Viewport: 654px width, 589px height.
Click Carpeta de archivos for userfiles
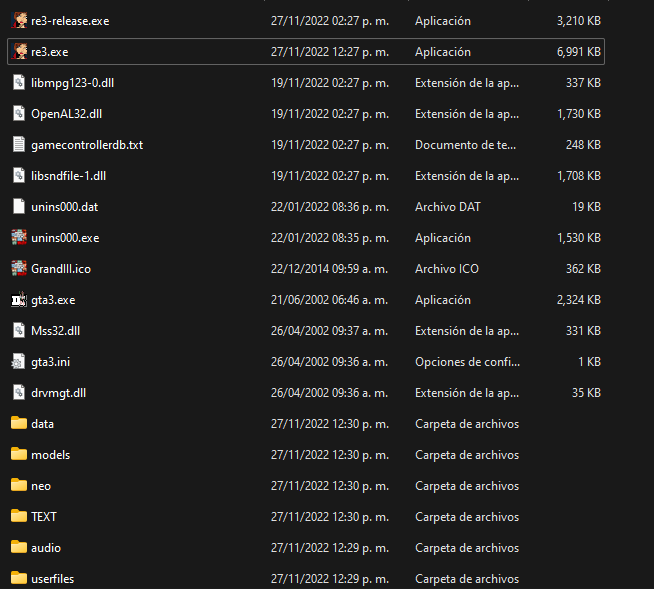pos(467,579)
